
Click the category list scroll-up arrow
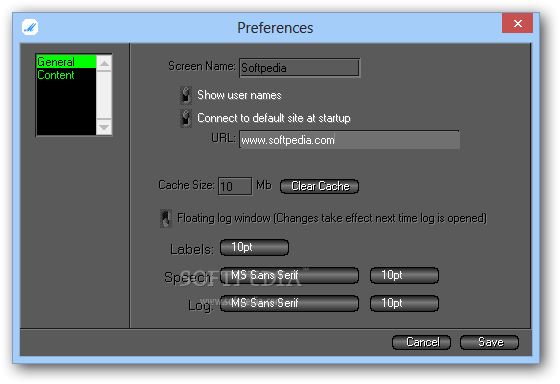tap(104, 64)
